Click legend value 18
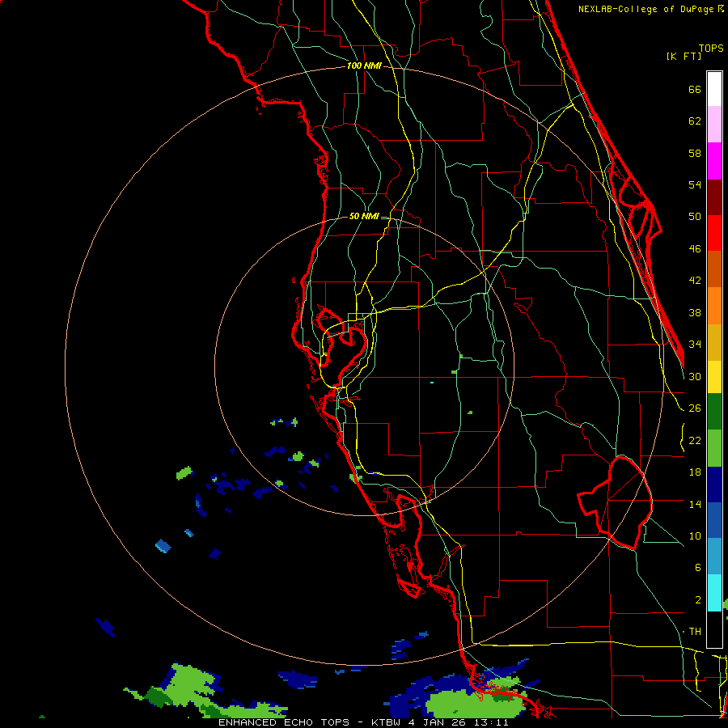728x728 pixels. [x=695, y=472]
